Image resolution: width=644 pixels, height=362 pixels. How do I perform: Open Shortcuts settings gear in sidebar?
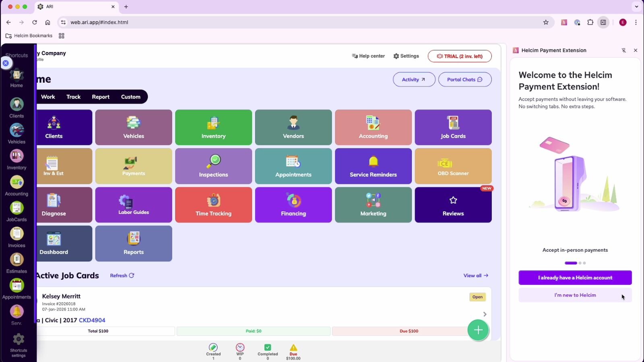(18, 345)
